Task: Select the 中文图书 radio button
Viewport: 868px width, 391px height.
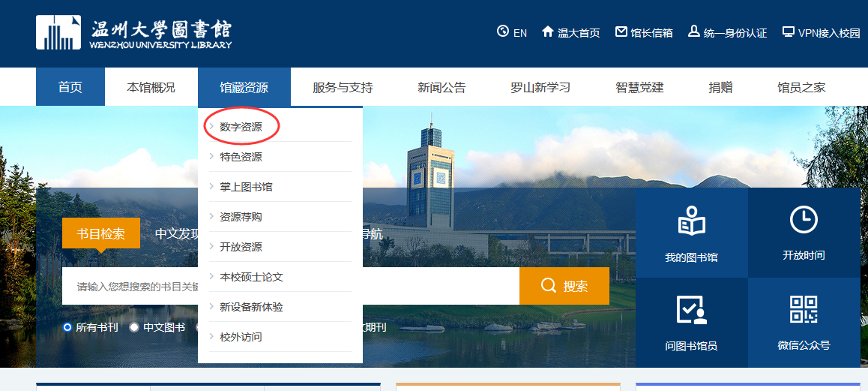Action: (134, 327)
